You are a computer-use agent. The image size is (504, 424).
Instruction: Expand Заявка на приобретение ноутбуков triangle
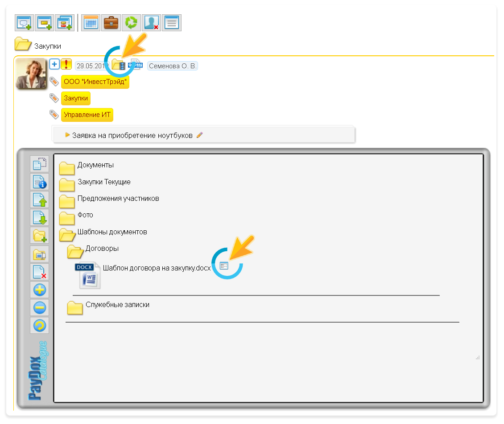point(67,135)
